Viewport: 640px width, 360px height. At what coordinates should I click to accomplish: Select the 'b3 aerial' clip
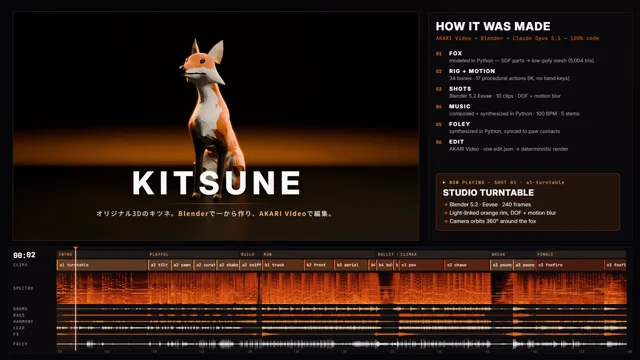coord(351,265)
